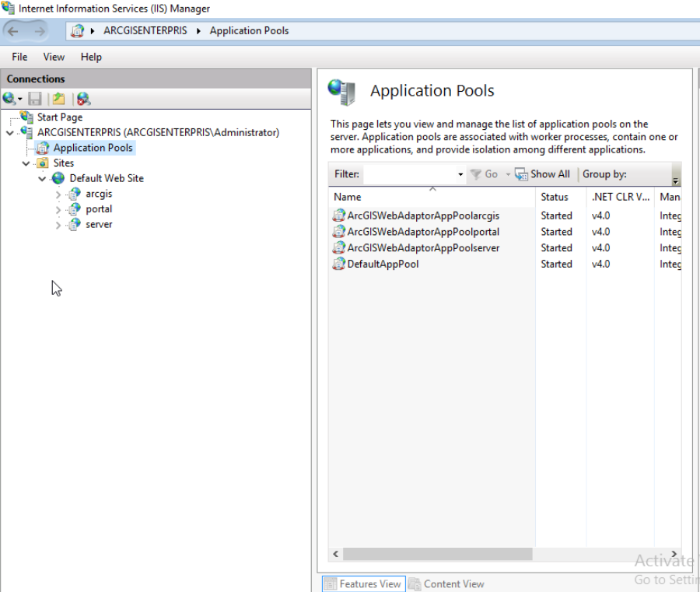Screen dimensions: 700x592
Task: Click the server icon in address bar
Action: point(78,31)
